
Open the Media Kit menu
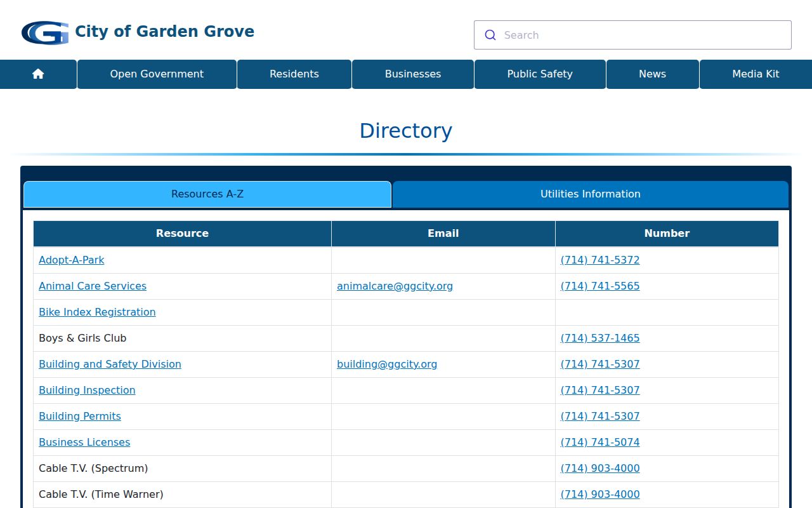[x=756, y=74]
